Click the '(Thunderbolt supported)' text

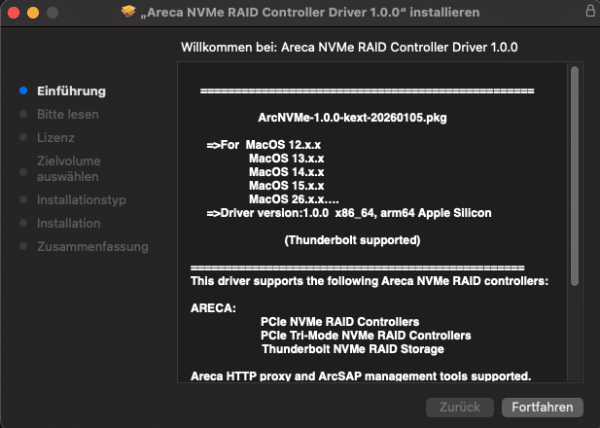click(352, 240)
